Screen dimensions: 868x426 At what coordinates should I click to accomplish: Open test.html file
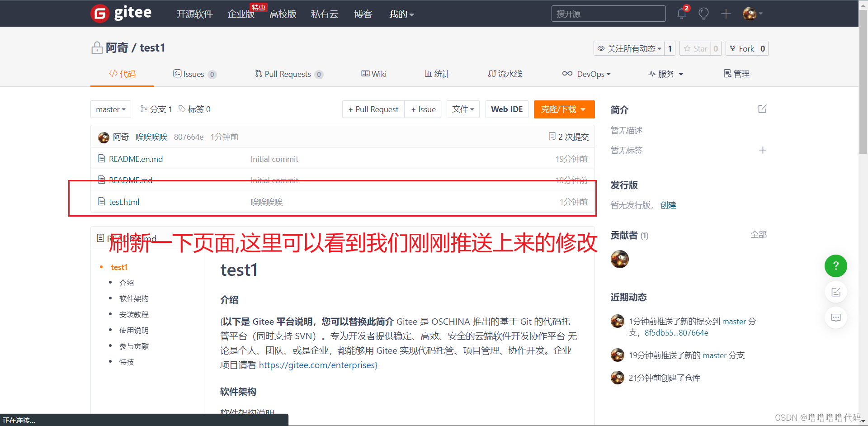tap(124, 202)
